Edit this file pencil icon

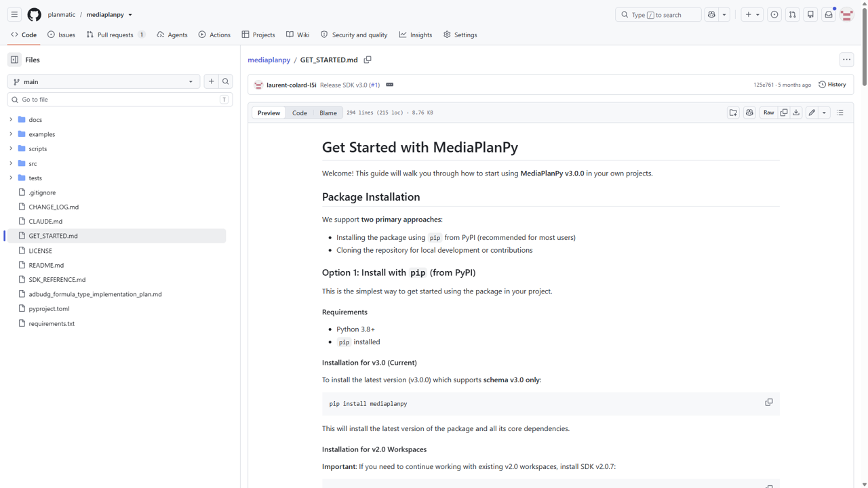coord(812,113)
